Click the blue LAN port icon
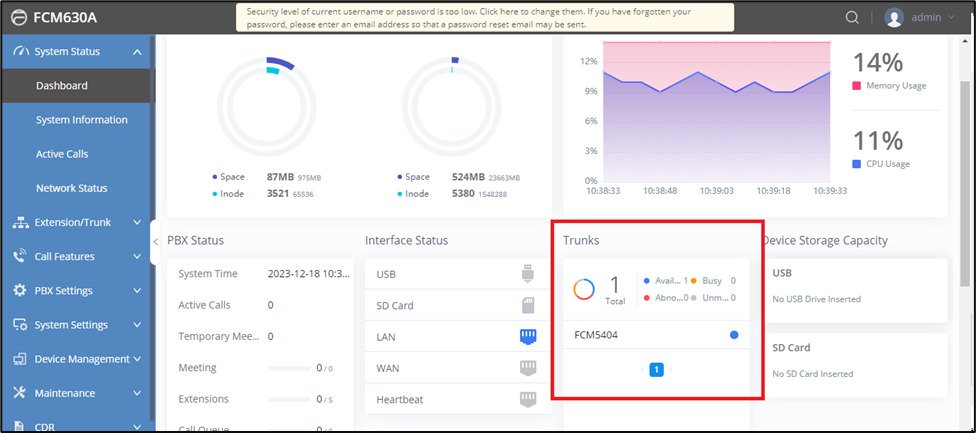 [528, 337]
